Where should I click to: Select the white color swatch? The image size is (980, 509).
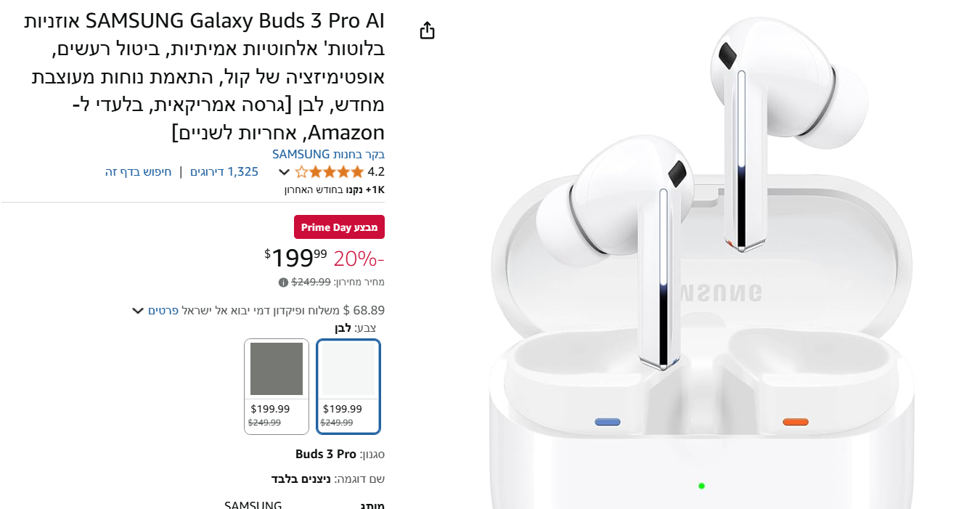pos(348,386)
